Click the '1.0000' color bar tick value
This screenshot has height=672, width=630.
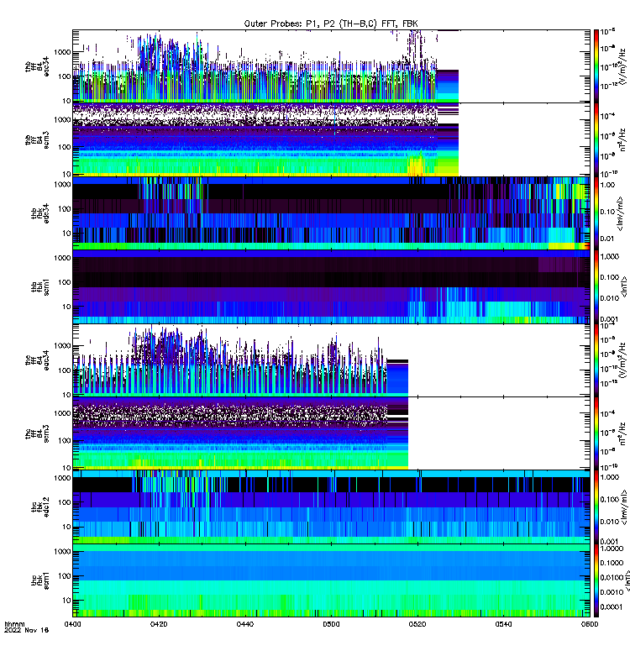tap(612, 549)
